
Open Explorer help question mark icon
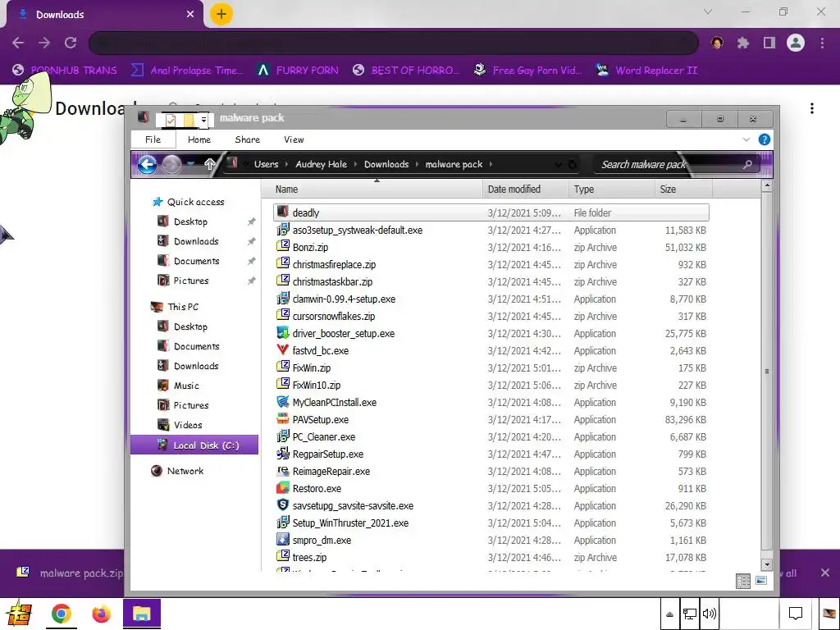point(765,139)
